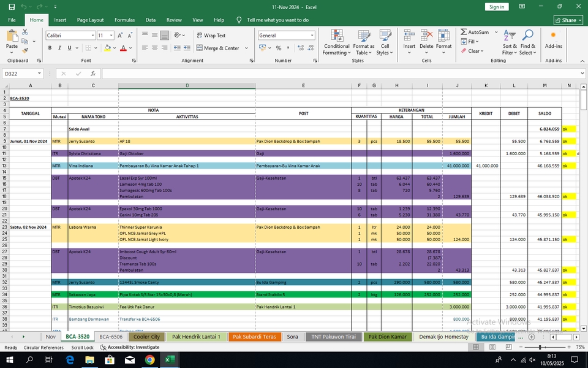The image size is (588, 368).
Task: Toggle Wrap Text on
Action: pyautogui.click(x=211, y=36)
